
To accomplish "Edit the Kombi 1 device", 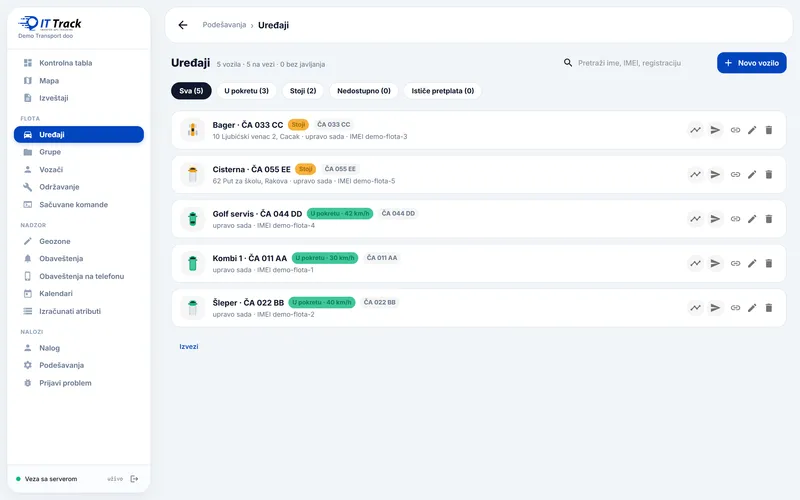I will coord(752,263).
